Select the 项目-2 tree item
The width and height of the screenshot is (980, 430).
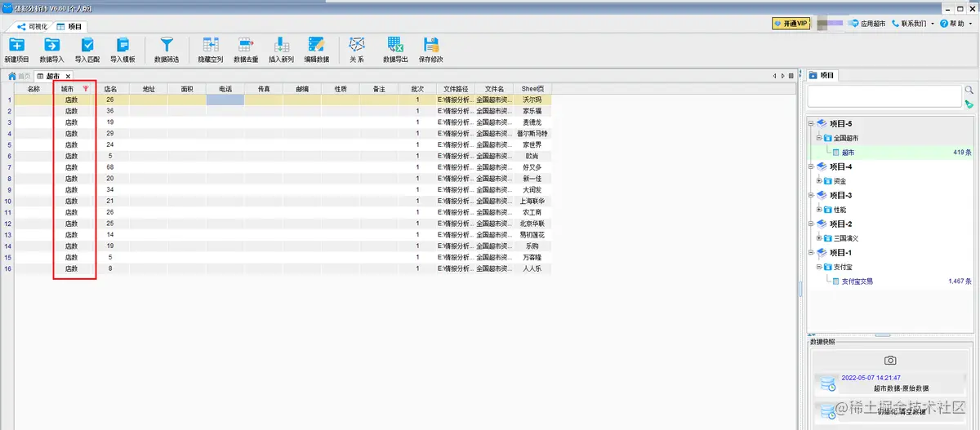tap(840, 224)
